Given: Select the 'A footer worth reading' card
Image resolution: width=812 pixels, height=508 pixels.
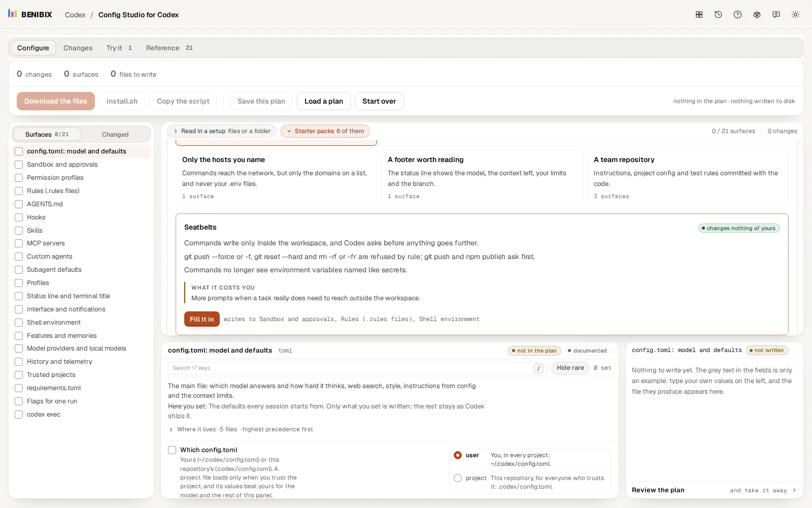Looking at the screenshot, I should click(482, 177).
